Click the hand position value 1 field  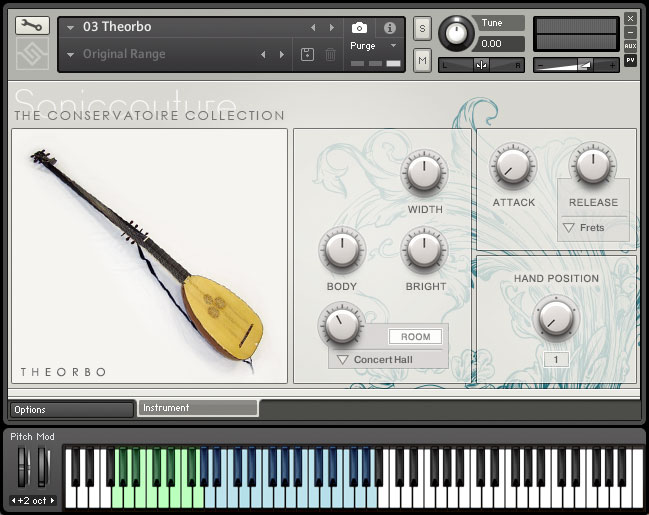tap(556, 359)
